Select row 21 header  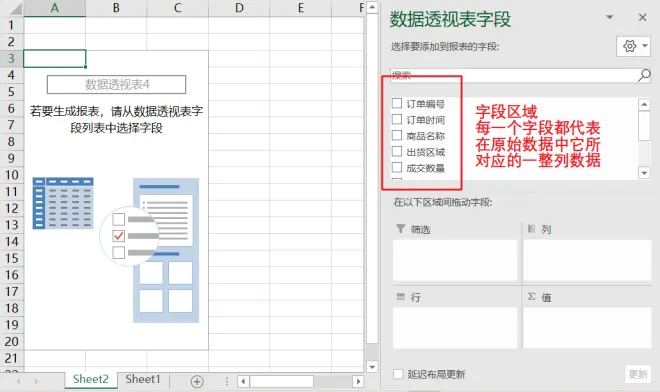pyautogui.click(x=11, y=358)
